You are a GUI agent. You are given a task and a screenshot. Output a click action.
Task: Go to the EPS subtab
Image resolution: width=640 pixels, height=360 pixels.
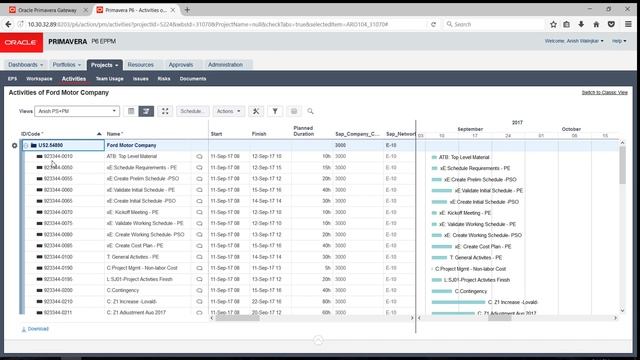click(12, 79)
